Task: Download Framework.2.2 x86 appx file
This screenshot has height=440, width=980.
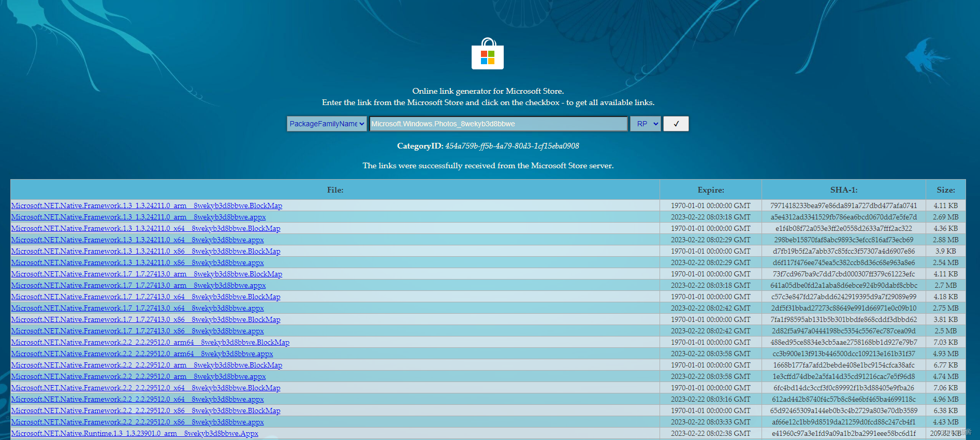Action: 137,422
